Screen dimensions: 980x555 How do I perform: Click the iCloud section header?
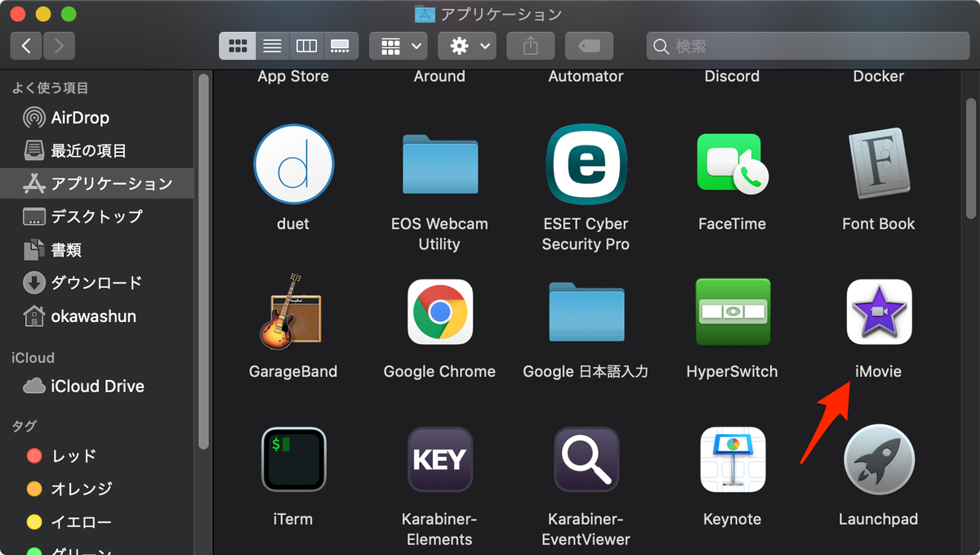(33, 357)
